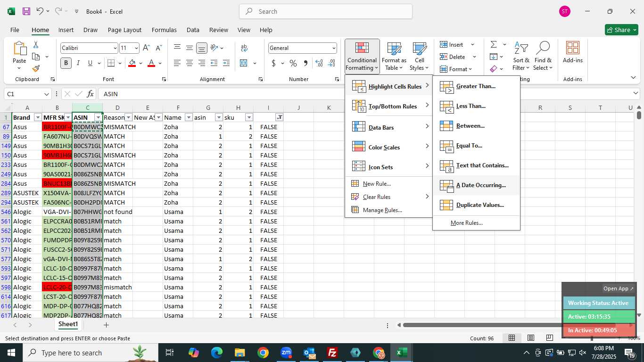
Task: Click Increase Decimal icon
Action: pyautogui.click(x=319, y=63)
